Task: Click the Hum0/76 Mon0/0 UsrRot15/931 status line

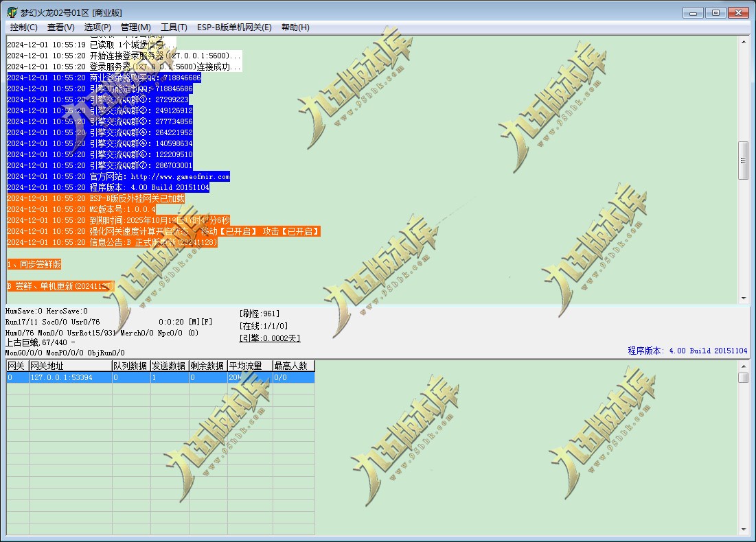Action: (x=102, y=333)
